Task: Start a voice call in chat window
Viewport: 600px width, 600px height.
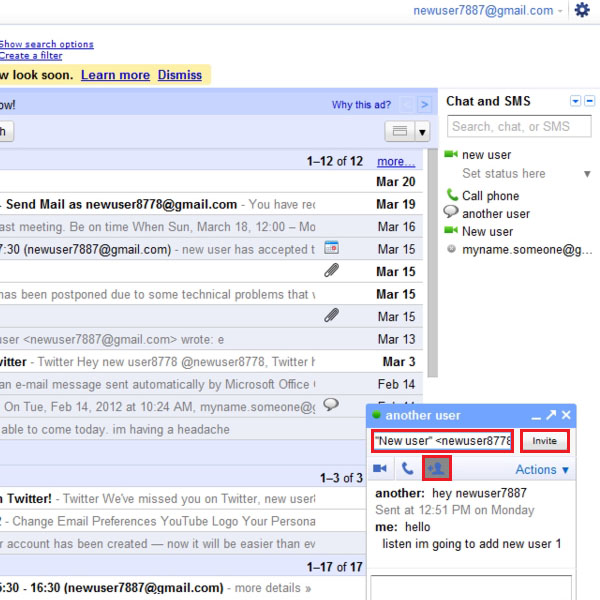Action: pos(408,468)
